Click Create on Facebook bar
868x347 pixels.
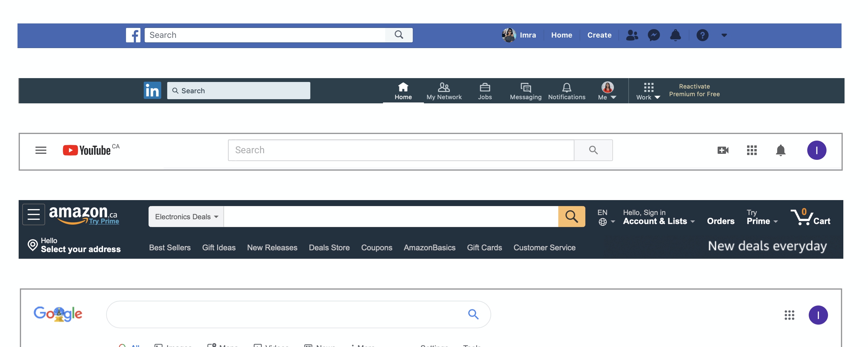pos(599,35)
